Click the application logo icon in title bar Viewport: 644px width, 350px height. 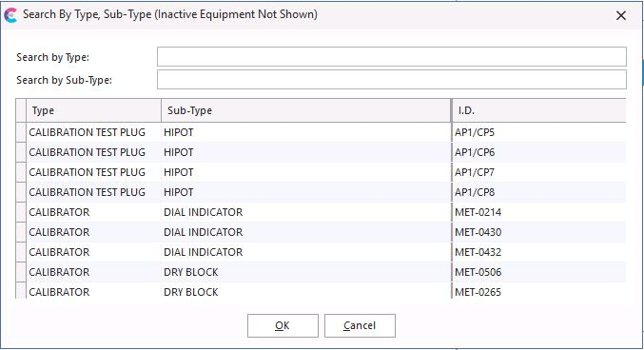10,15
